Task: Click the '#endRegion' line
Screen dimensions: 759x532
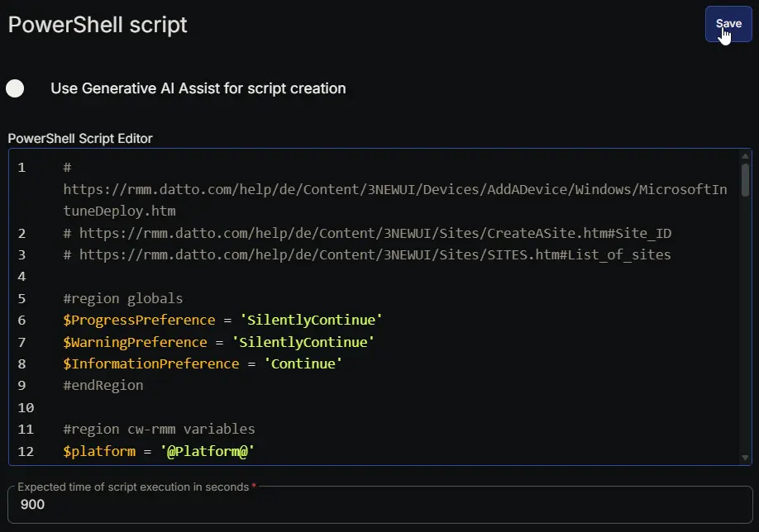Action: click(x=103, y=385)
